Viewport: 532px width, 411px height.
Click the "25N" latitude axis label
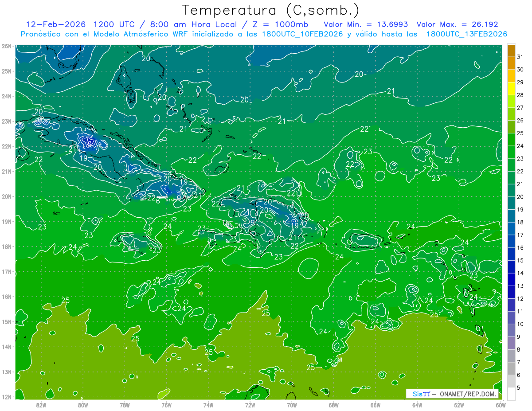(7, 71)
